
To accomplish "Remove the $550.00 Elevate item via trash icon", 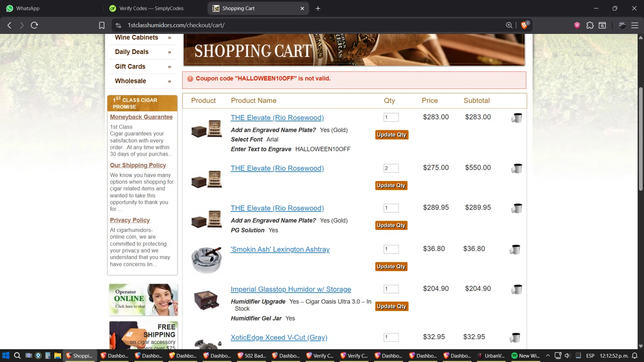I will (517, 169).
